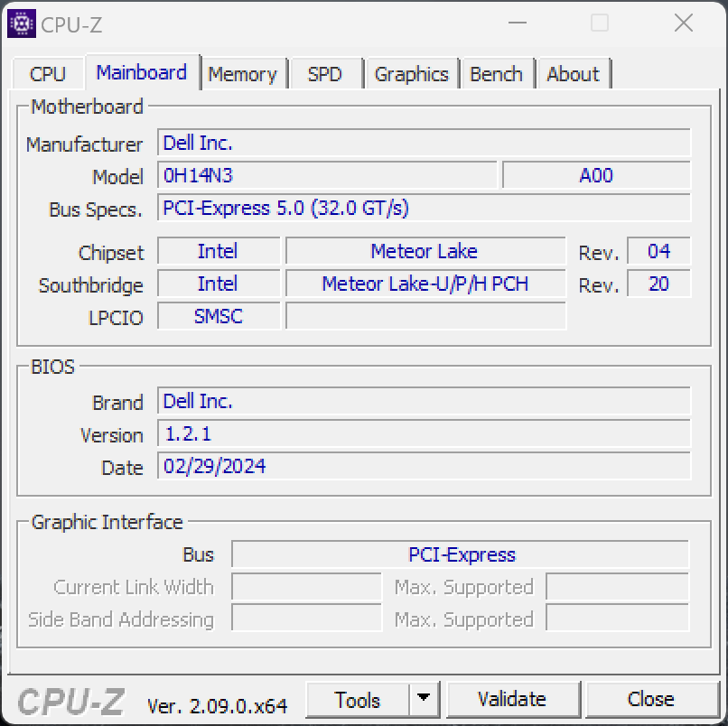Click the Close button at bottom
This screenshot has height=726, width=728.
pos(651,700)
